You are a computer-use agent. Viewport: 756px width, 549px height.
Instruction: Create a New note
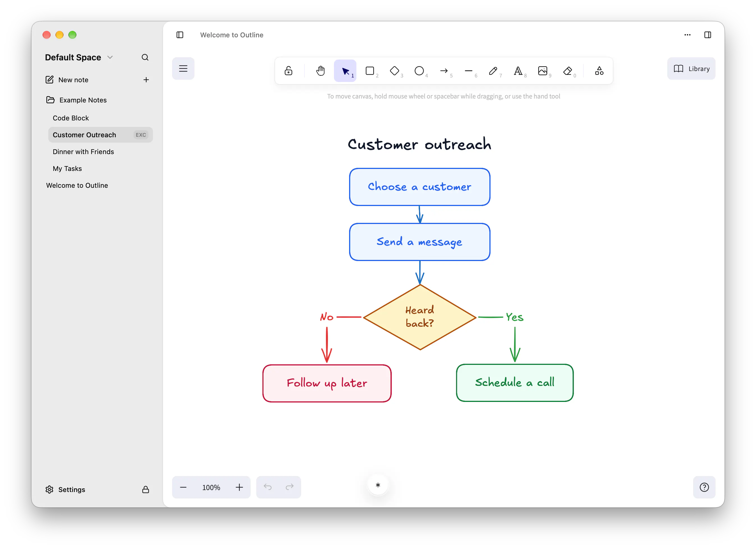click(67, 80)
